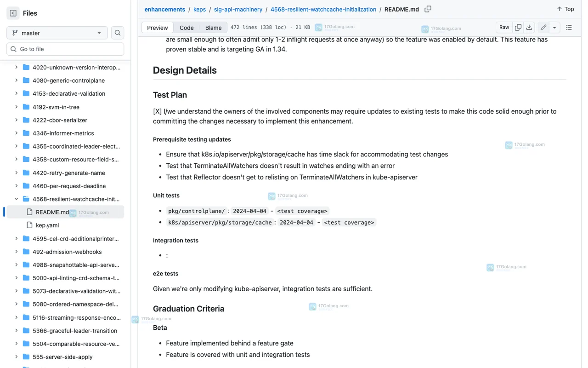588x368 pixels.
Task: Collapse the 4568-resilient-watchcache-init folder chevron
Action: coord(17,199)
